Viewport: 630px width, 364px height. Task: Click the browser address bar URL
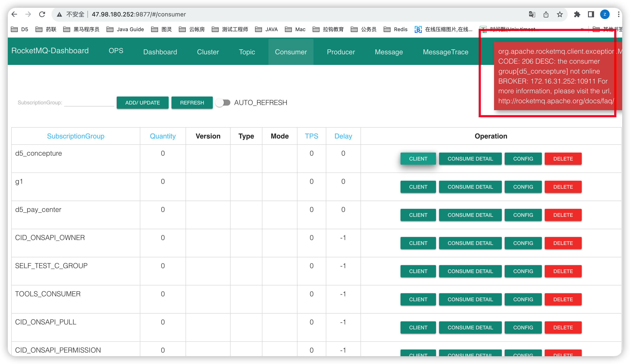click(139, 14)
